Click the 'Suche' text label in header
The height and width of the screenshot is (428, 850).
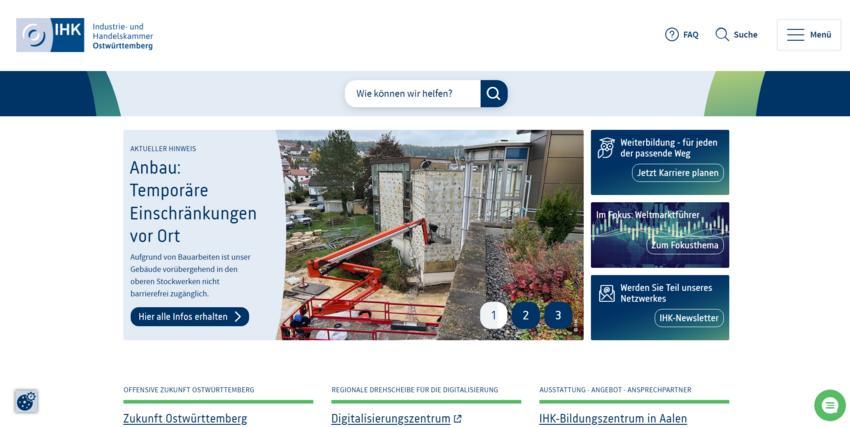pos(745,35)
